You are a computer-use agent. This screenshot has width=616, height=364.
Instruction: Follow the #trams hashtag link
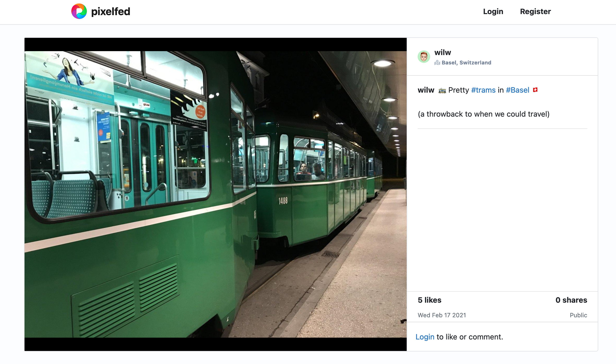(x=483, y=90)
